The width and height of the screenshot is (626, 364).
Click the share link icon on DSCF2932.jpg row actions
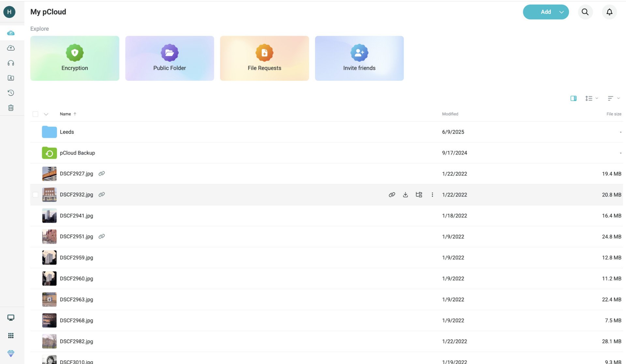pos(392,195)
